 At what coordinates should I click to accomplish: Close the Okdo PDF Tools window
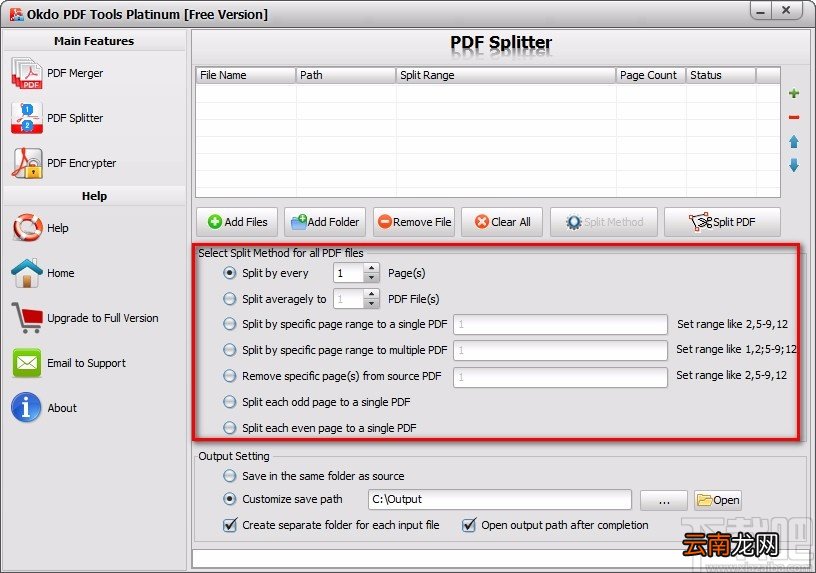[x=786, y=10]
